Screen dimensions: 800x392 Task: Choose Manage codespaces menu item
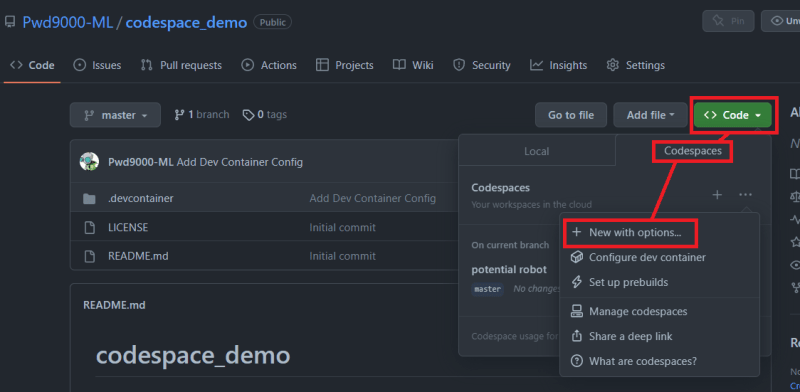pos(659,311)
